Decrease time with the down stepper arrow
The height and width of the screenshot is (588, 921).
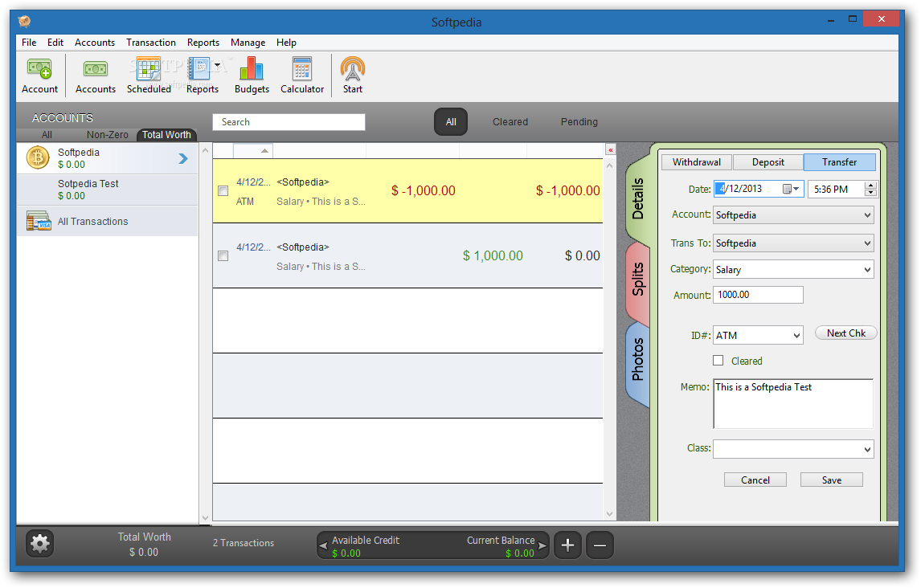tap(871, 193)
